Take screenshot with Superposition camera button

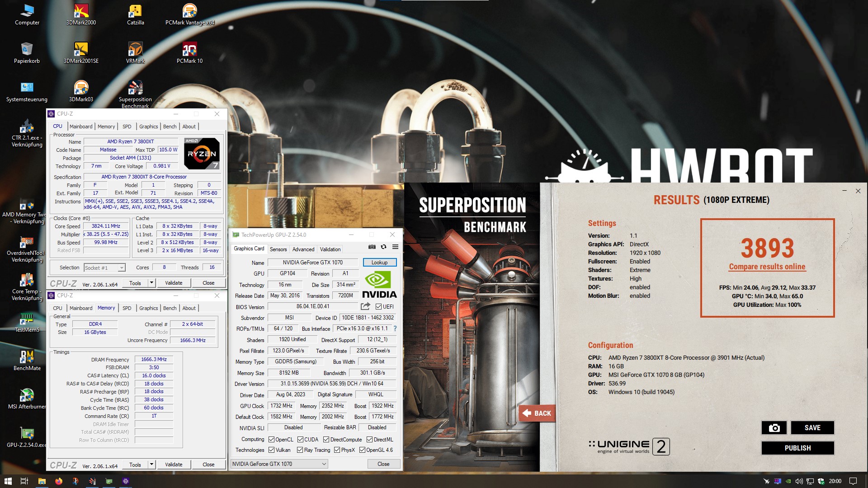[774, 427]
